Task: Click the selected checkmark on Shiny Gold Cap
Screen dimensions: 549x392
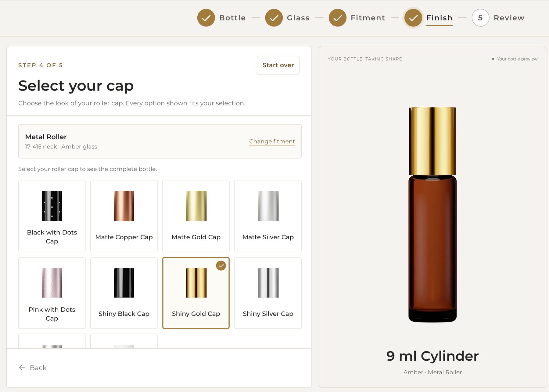Action: click(x=221, y=265)
